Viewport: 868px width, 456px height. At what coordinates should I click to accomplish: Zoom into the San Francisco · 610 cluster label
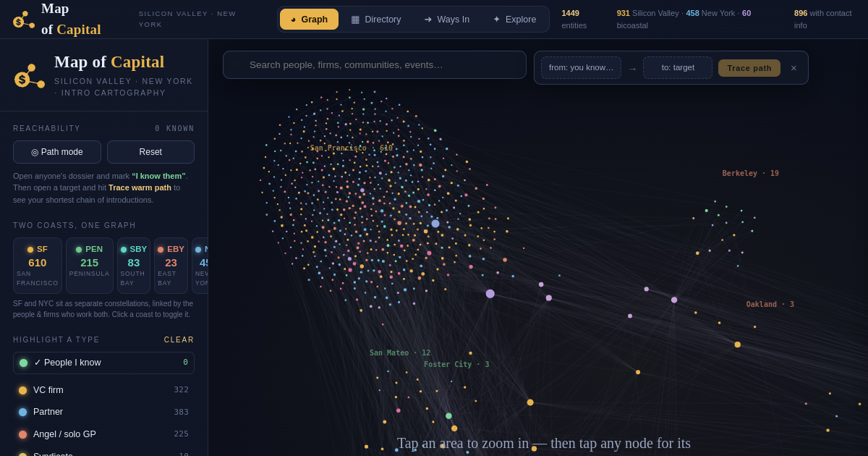[352, 148]
